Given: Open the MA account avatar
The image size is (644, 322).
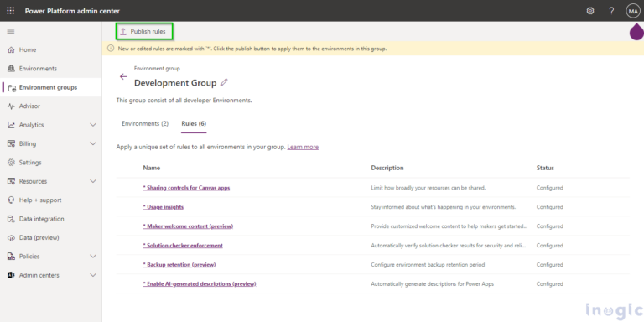Looking at the screenshot, I should (633, 11).
